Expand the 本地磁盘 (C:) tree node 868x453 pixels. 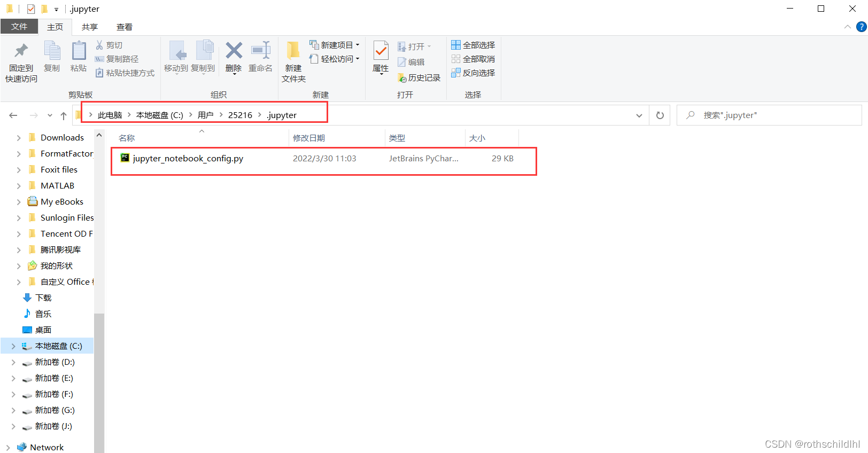[x=13, y=346]
